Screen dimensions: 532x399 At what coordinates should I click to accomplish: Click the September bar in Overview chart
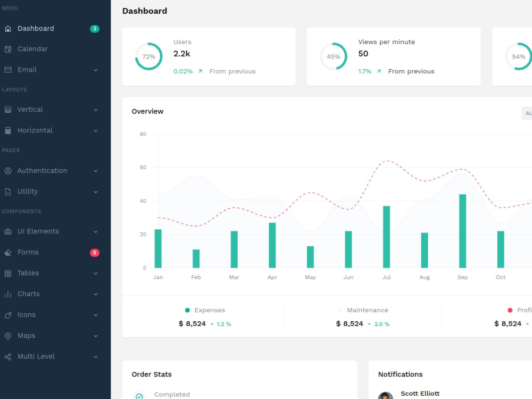(462, 231)
